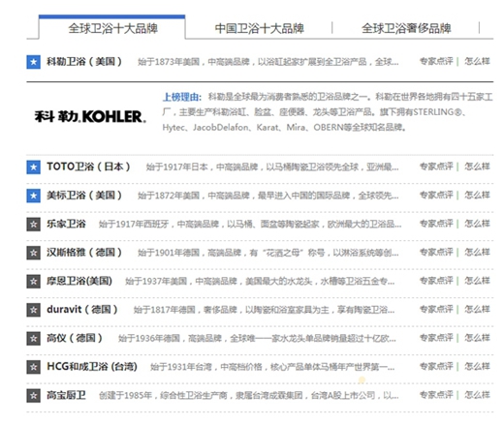
Task: Click 专家点评 in the 摩恩卫浴 row
Action: coord(436,281)
